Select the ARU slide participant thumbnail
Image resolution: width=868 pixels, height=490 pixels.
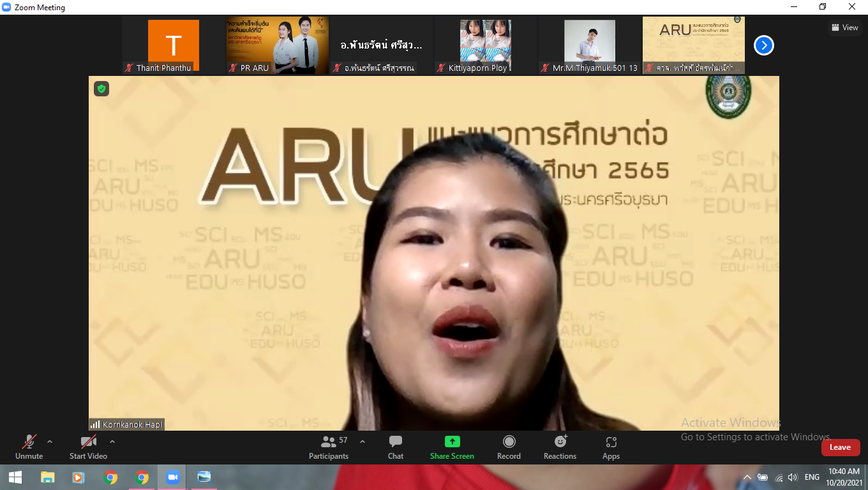coord(694,45)
